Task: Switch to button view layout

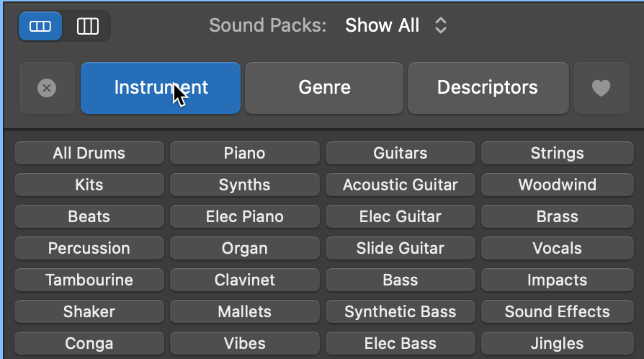Action: [40, 27]
